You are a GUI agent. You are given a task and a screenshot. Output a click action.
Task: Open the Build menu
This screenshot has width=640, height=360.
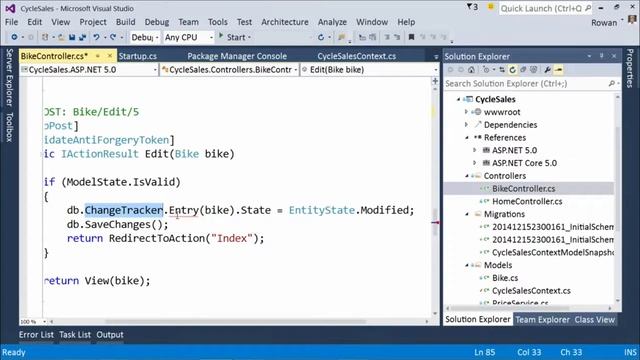point(125,22)
